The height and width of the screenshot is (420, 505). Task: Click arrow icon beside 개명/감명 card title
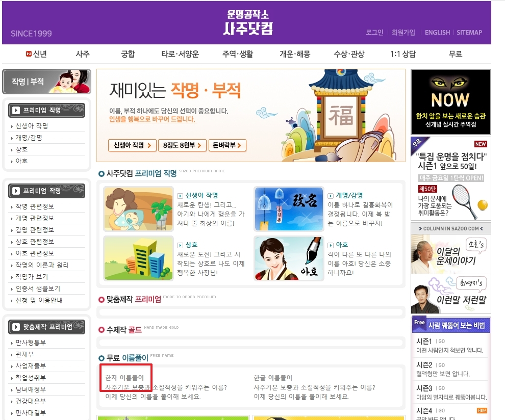(x=331, y=196)
